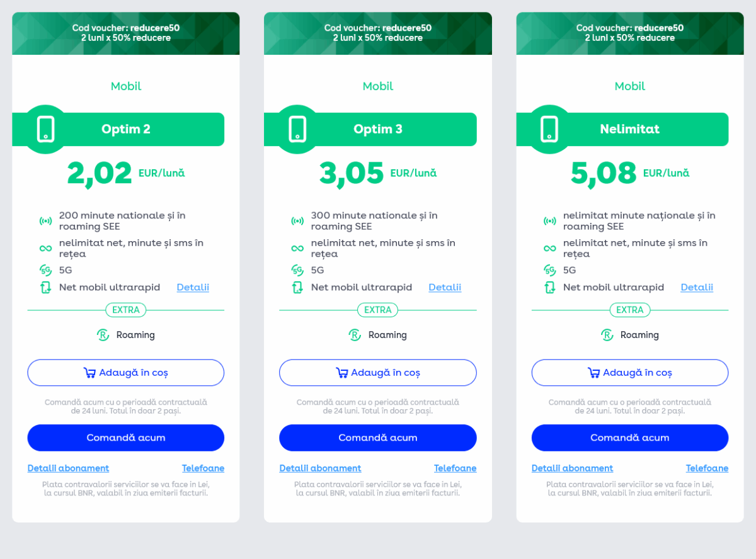Order Optim 2 with Comandă acum
This screenshot has width=756, height=559.
pyautogui.click(x=126, y=438)
